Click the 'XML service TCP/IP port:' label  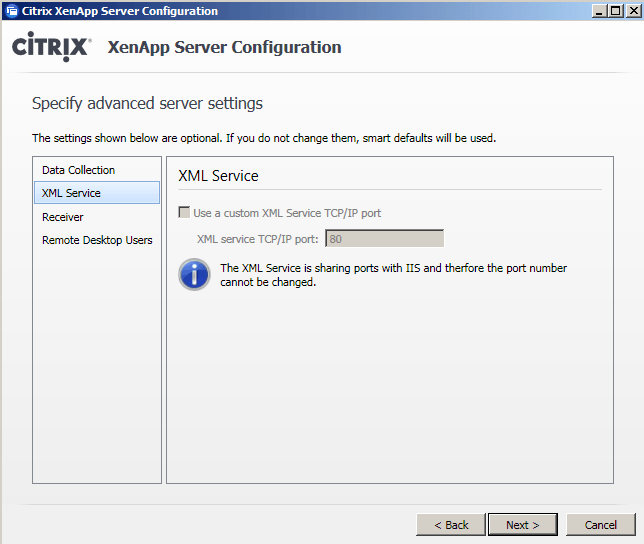257,239
